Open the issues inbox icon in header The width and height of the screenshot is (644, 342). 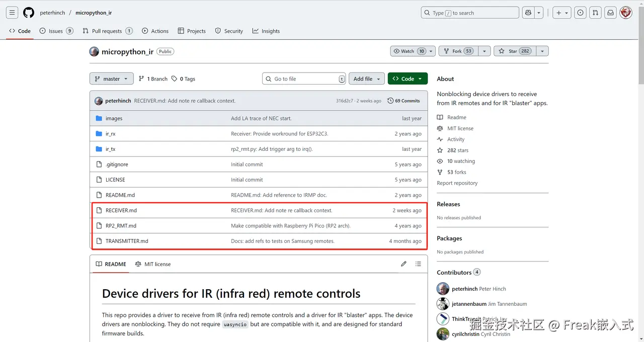pos(581,13)
